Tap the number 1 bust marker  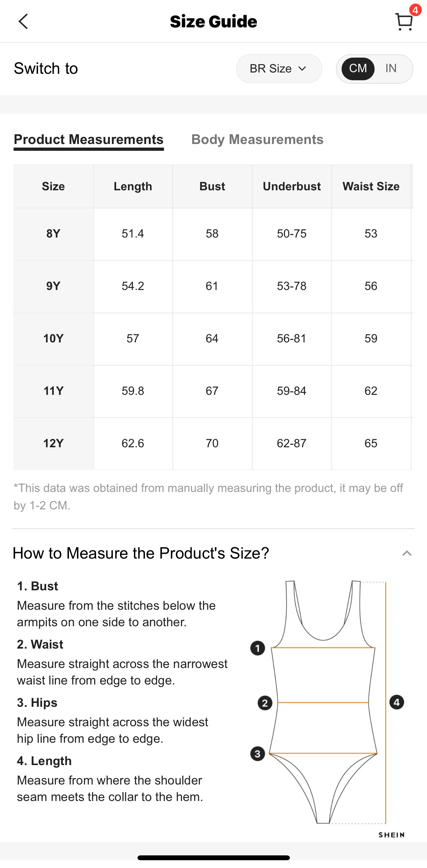point(257,648)
